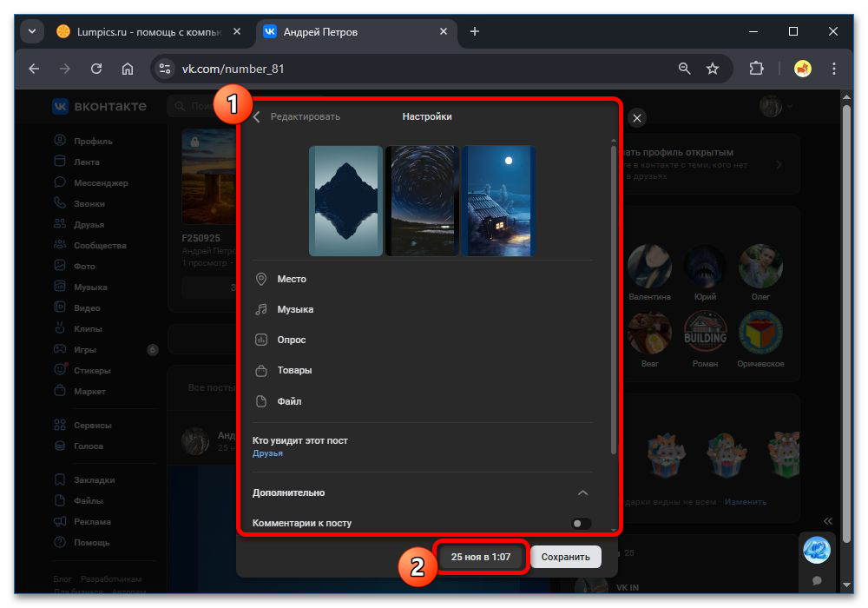Open the tab search dropdown
Viewport: 868px width, 608px height.
click(32, 31)
